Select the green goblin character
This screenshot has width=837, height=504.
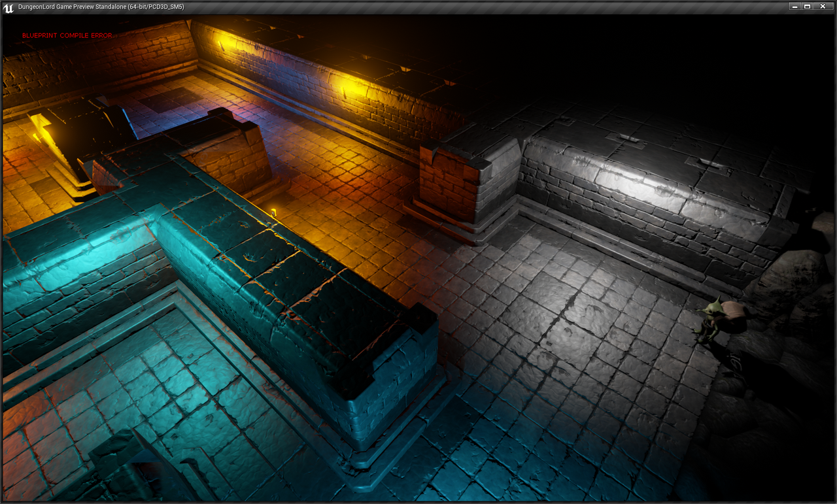pyautogui.click(x=709, y=319)
